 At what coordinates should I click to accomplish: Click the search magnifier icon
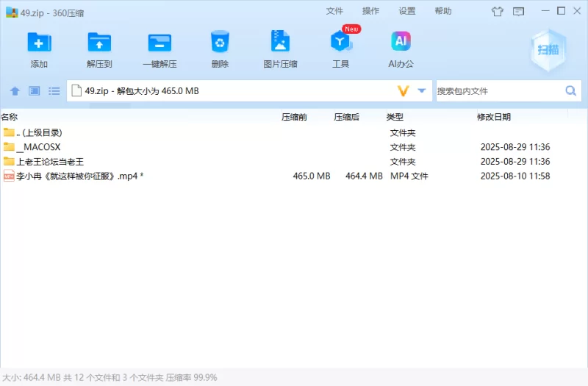[x=571, y=90]
